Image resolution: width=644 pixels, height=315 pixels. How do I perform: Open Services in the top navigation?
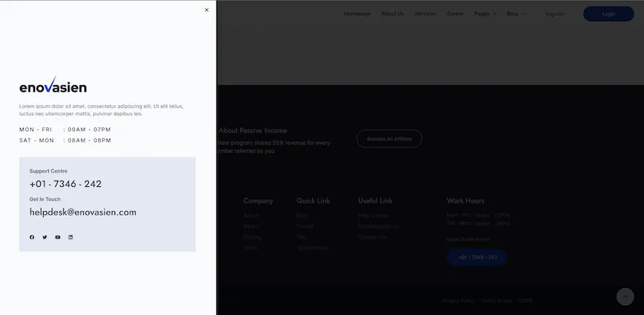[426, 14]
